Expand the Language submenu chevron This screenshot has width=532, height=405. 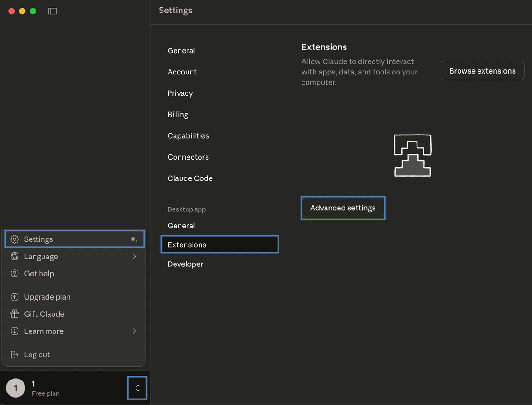pyautogui.click(x=134, y=257)
